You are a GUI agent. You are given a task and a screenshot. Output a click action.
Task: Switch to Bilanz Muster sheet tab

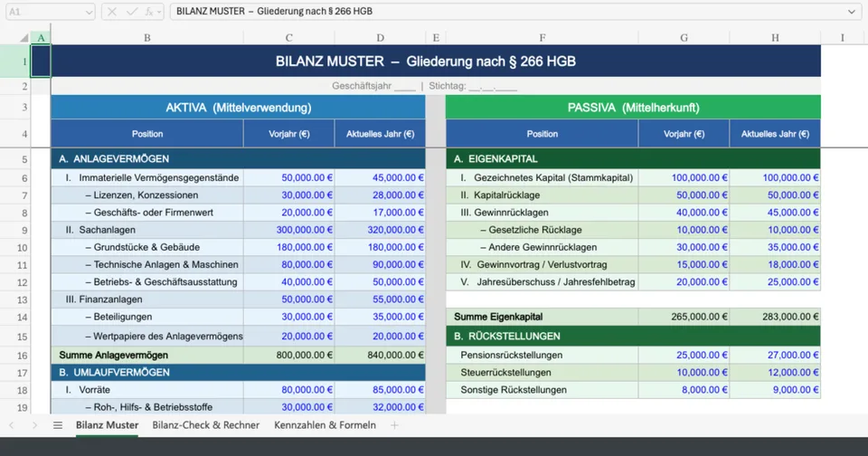pos(107,425)
